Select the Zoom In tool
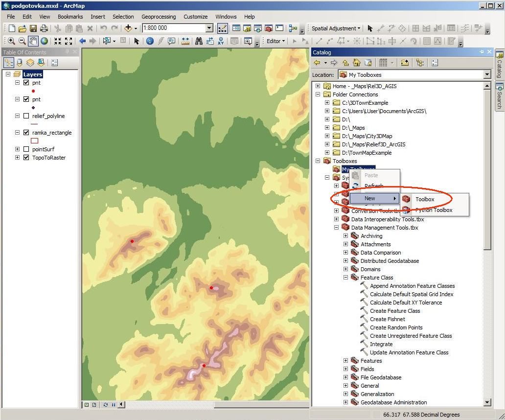This screenshot has height=420, width=505. (x=11, y=41)
